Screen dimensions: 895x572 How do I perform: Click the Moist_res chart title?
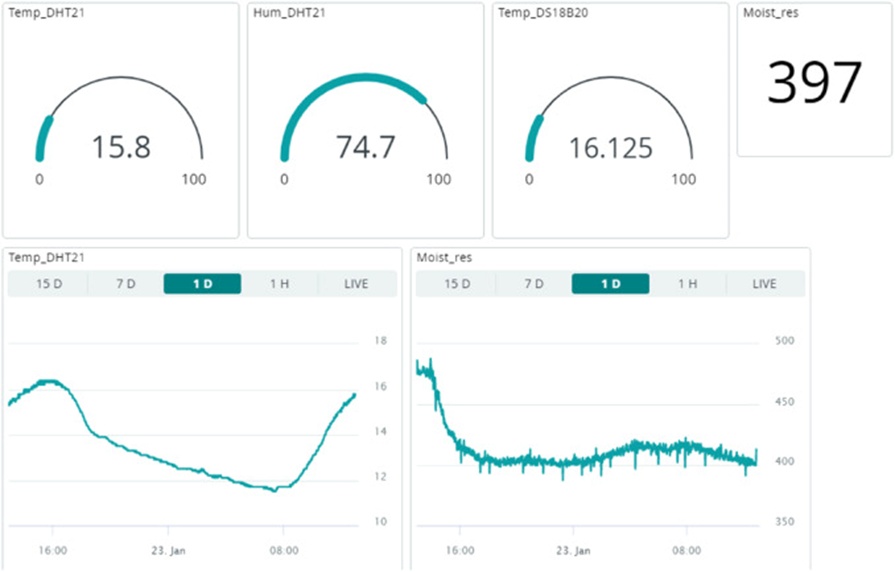(x=444, y=257)
